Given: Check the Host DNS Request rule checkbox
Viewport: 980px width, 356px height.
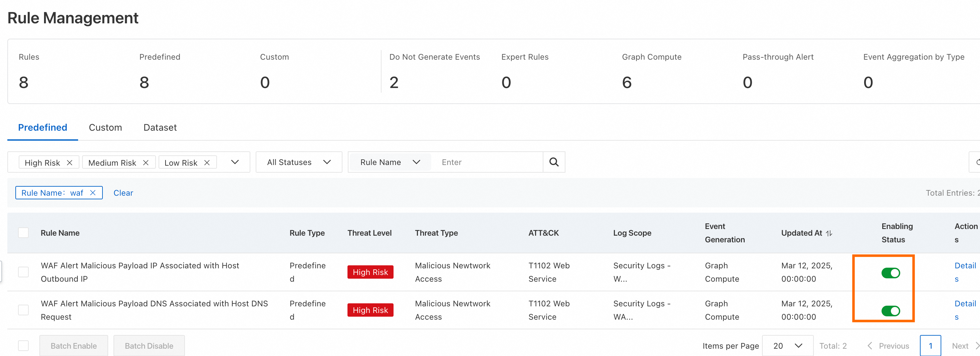Looking at the screenshot, I should (x=24, y=310).
